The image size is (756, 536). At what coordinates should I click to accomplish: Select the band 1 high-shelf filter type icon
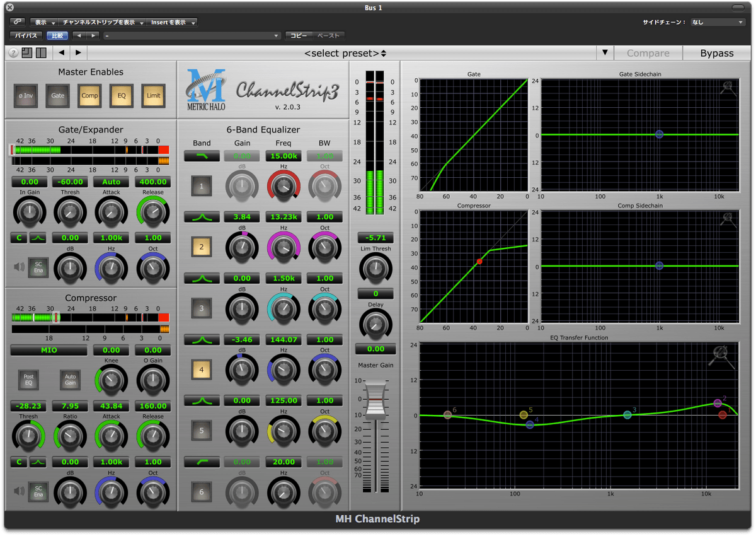[x=202, y=156]
